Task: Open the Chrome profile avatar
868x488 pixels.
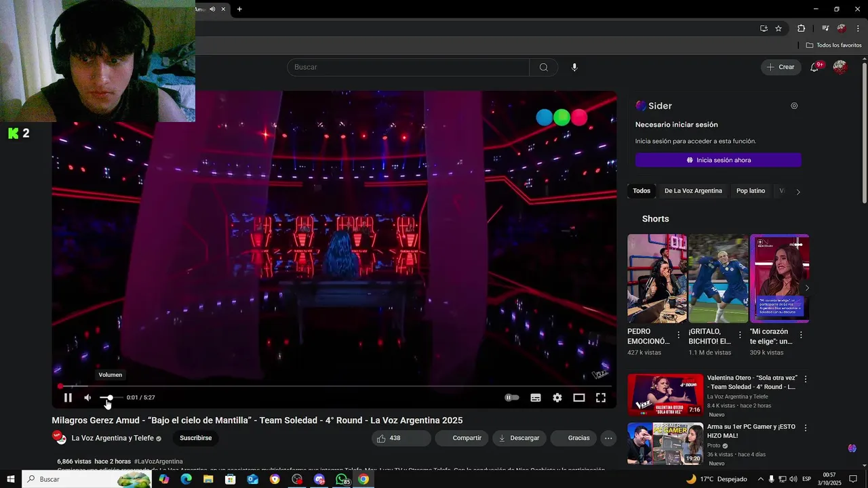Action: pos(842,28)
